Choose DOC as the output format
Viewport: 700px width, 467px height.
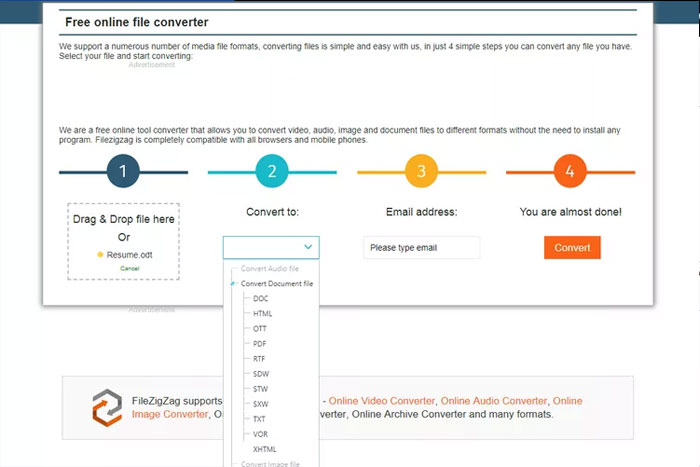coord(261,299)
